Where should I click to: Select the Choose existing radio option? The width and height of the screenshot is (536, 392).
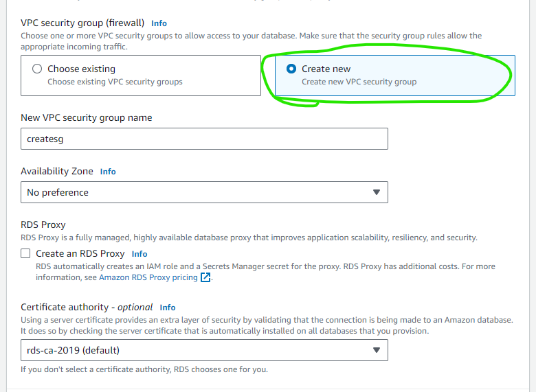[37, 69]
